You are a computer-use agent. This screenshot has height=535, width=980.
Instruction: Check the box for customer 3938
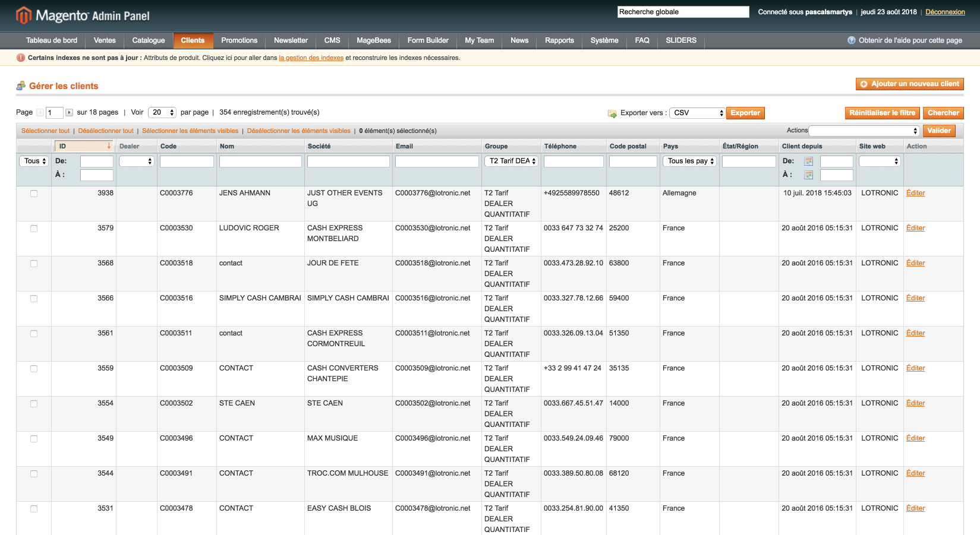click(34, 194)
